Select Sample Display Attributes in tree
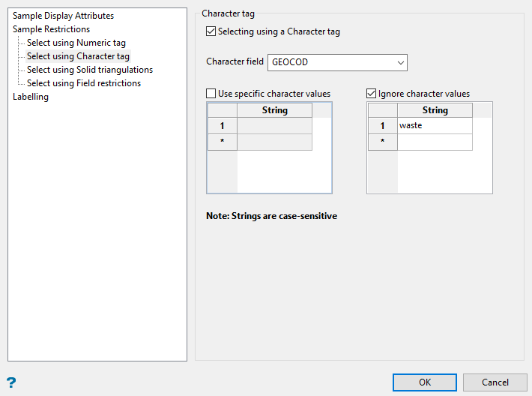Image resolution: width=532 pixels, height=396 pixels. point(63,16)
